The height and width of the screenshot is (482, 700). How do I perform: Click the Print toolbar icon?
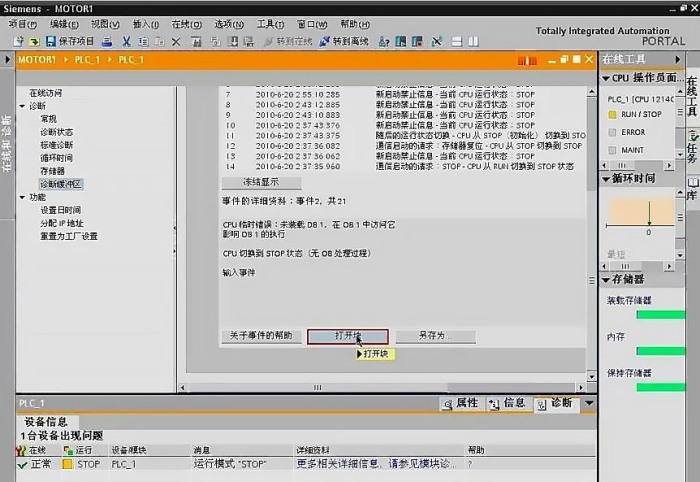[x=107, y=42]
